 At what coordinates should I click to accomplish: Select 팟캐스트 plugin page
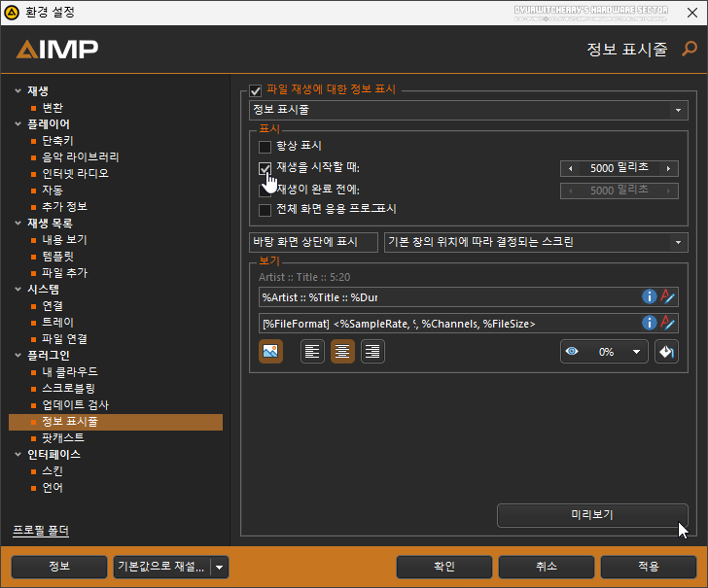click(x=63, y=437)
